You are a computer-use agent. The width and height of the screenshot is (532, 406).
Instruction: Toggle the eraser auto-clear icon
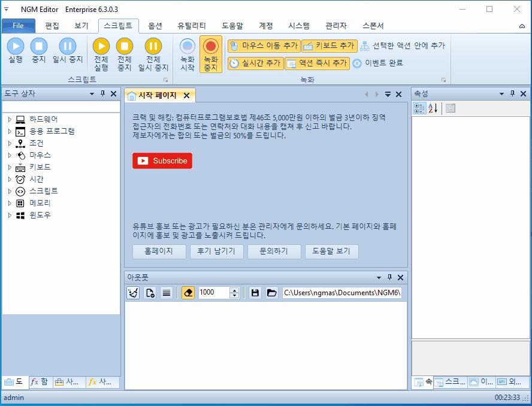click(x=188, y=293)
